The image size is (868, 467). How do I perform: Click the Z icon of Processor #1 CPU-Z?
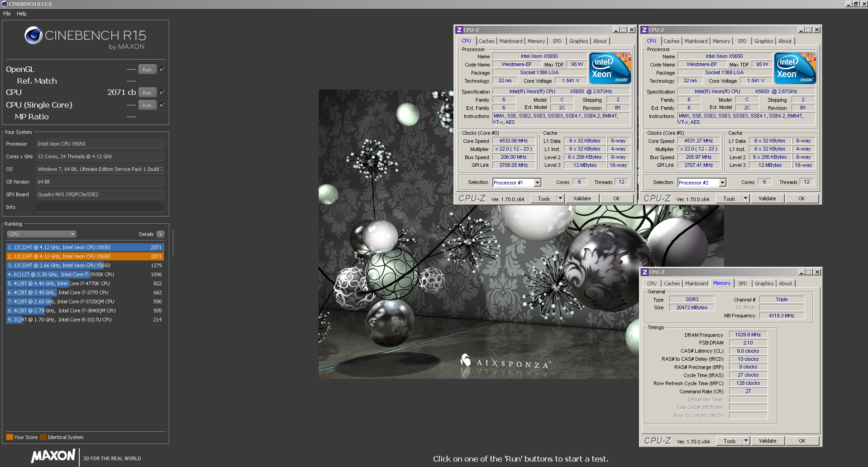pyautogui.click(x=459, y=30)
